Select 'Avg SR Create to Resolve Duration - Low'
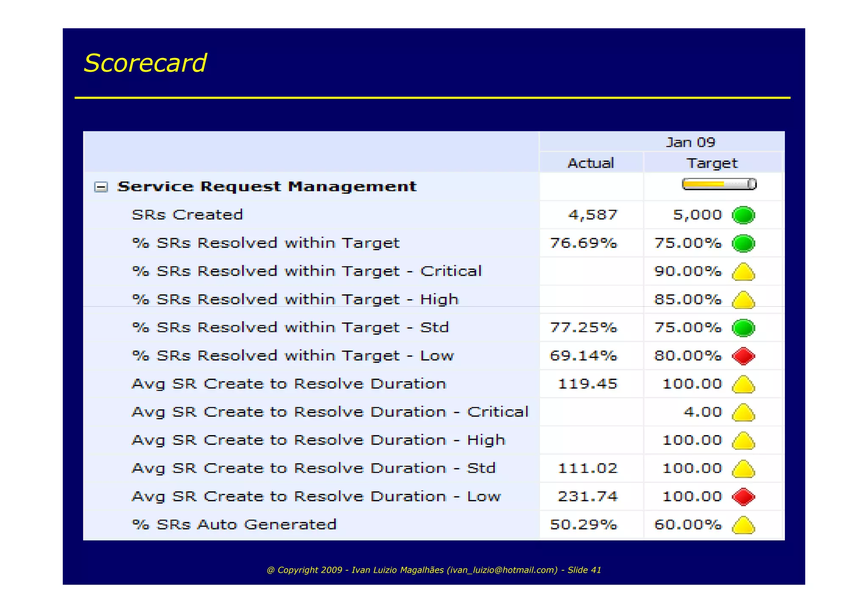This screenshot has height=613, width=868. [316, 497]
